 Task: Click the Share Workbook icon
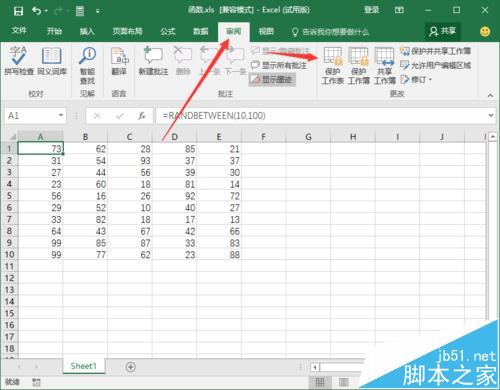[x=384, y=65]
